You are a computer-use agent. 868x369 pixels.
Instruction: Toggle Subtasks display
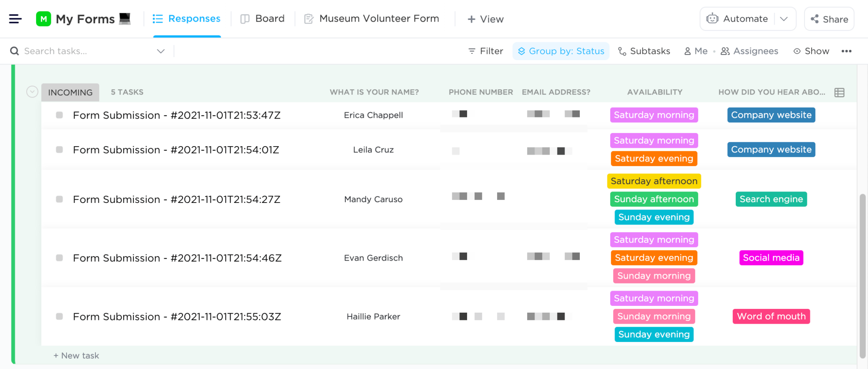pos(644,51)
